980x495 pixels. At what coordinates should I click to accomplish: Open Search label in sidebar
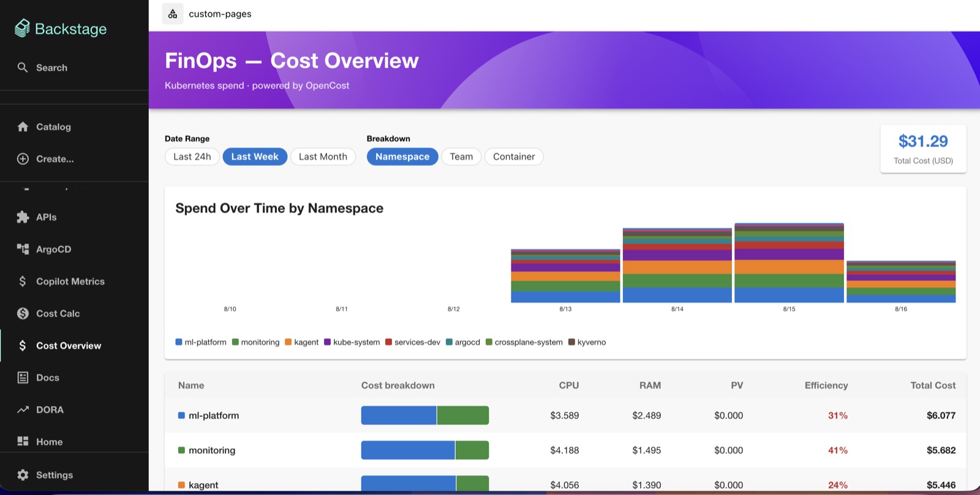[x=51, y=67]
